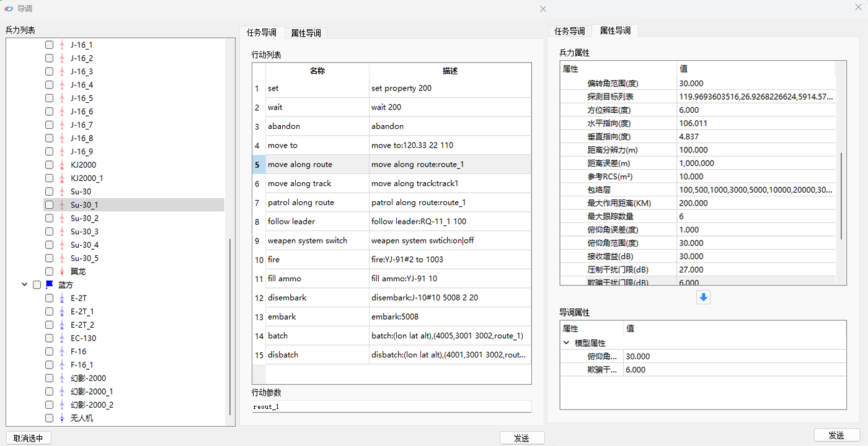Open the 任务导调 tab in right panel
This screenshot has height=446, width=868.
tap(569, 31)
